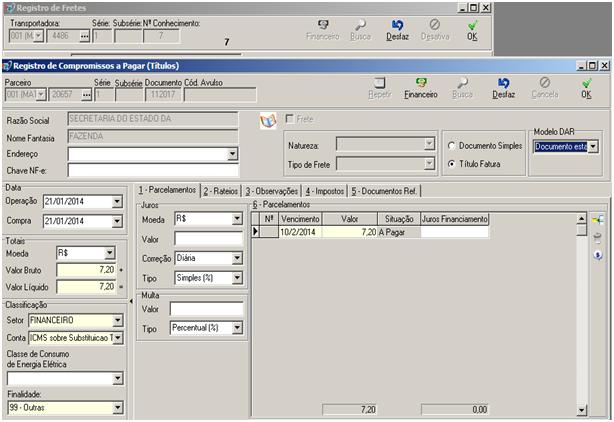Viewport: 614px width, 422px height.
Task: Expand the Finalidade dropdown
Action: [x=121, y=408]
